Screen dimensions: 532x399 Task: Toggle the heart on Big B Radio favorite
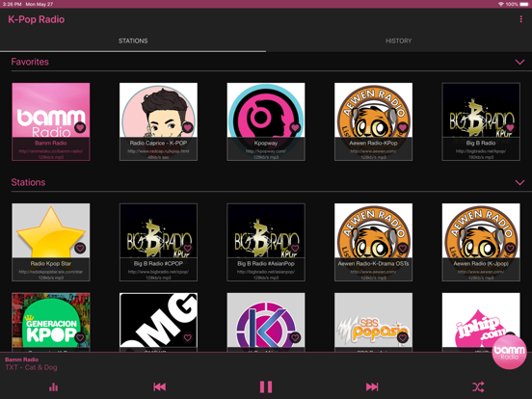pos(510,127)
